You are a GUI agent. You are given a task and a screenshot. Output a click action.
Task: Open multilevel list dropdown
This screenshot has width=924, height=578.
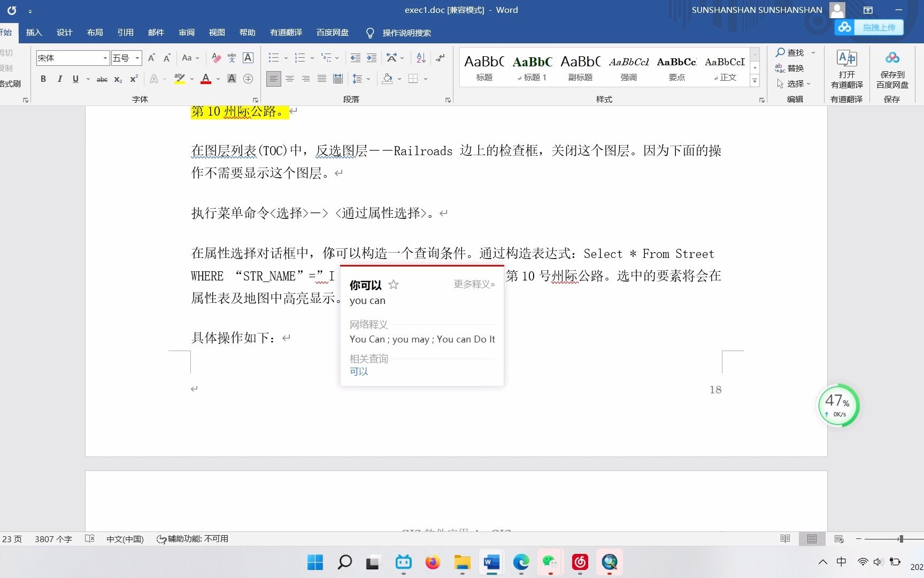click(x=337, y=58)
